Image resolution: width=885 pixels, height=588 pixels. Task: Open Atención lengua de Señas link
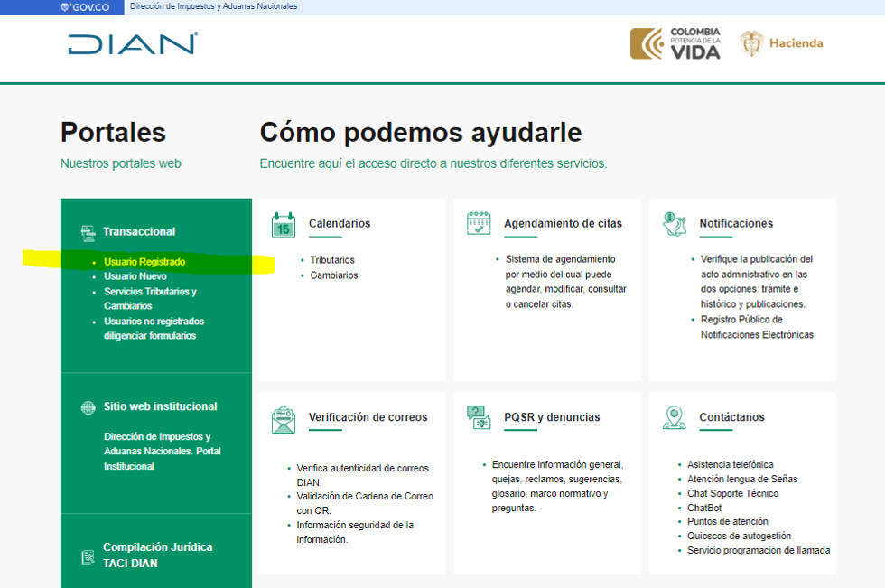click(742, 479)
